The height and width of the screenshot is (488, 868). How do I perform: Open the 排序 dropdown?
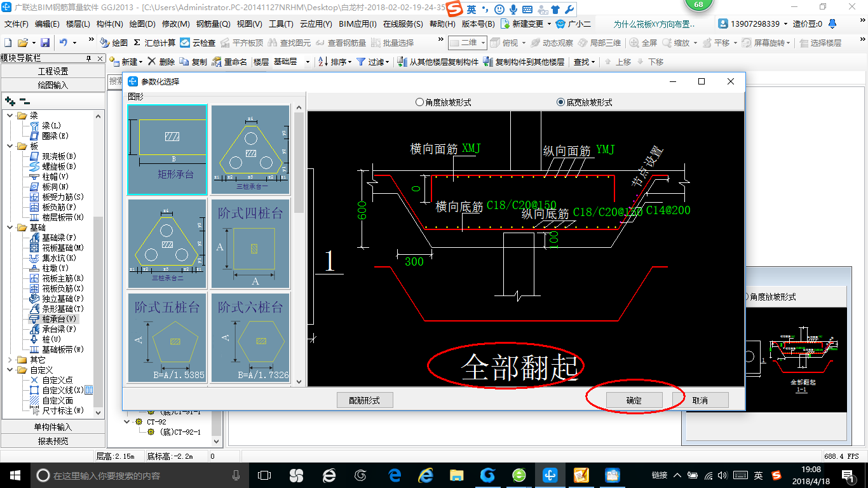coord(336,62)
